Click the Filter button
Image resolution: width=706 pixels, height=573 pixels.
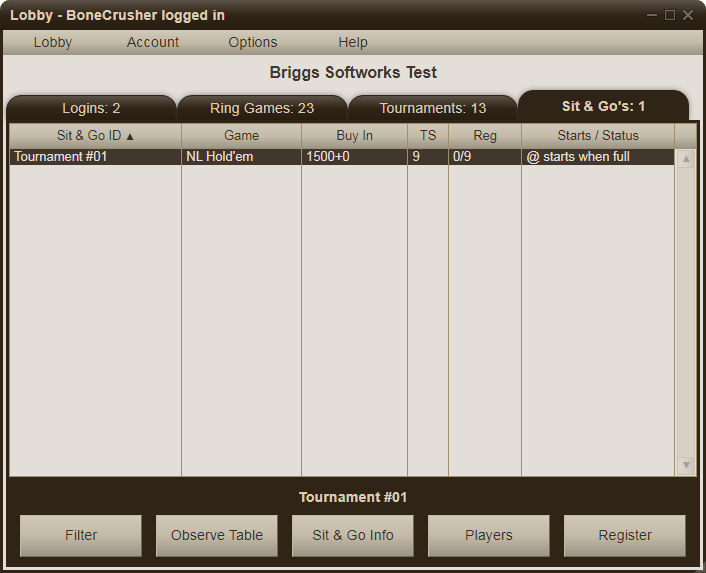click(x=81, y=536)
